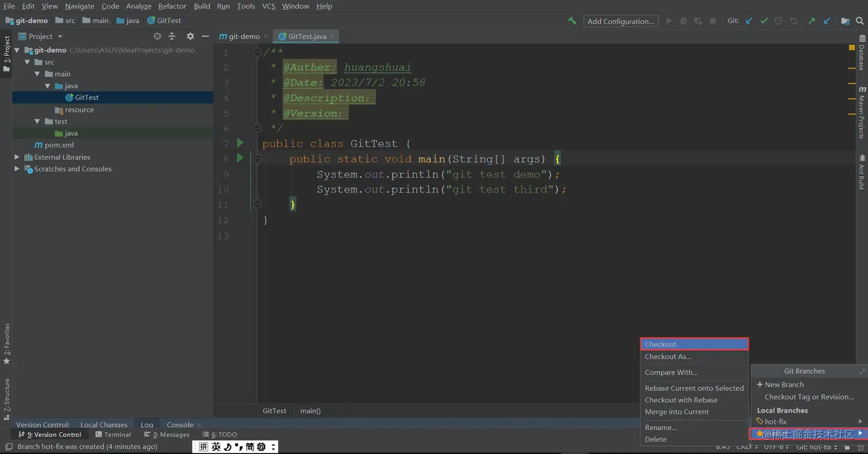Click the GitTest breadcrumb in the navigation bar
Image resolution: width=868 pixels, height=454 pixels.
(x=164, y=21)
